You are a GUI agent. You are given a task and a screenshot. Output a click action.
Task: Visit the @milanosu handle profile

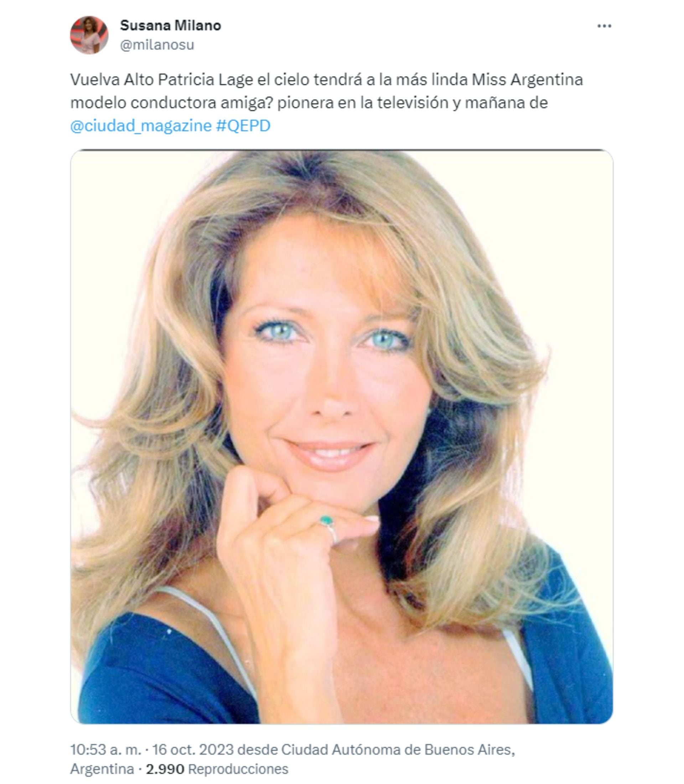point(157,45)
